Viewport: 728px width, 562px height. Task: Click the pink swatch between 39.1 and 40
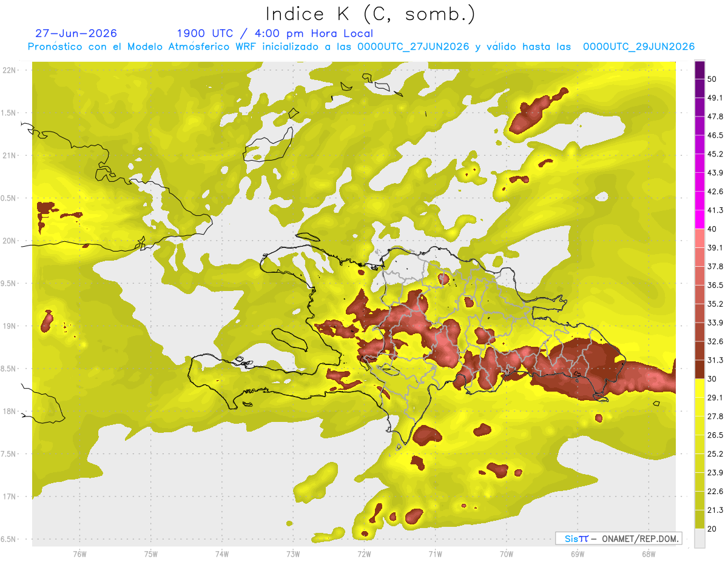pyautogui.click(x=699, y=238)
